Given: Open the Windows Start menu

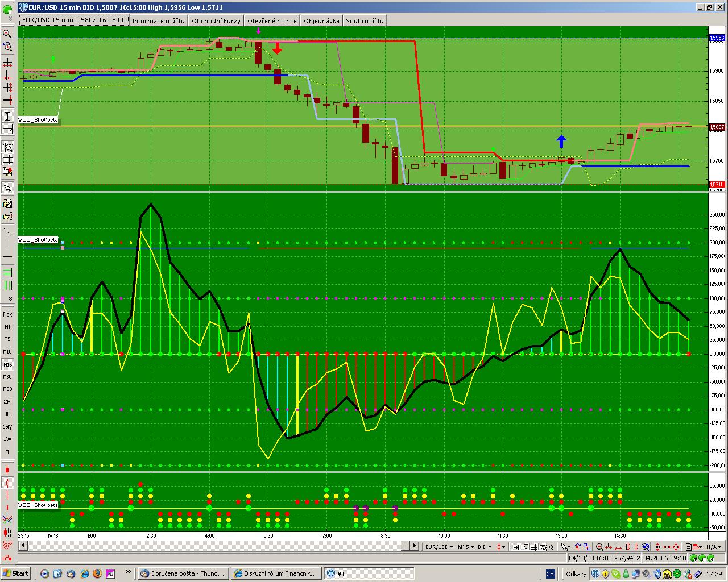Looking at the screenshot, I should [x=16, y=573].
